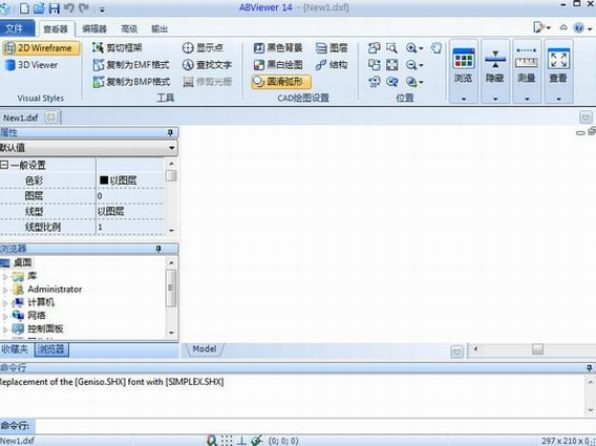
Task: Click the fit to window icon
Action: click(392, 65)
